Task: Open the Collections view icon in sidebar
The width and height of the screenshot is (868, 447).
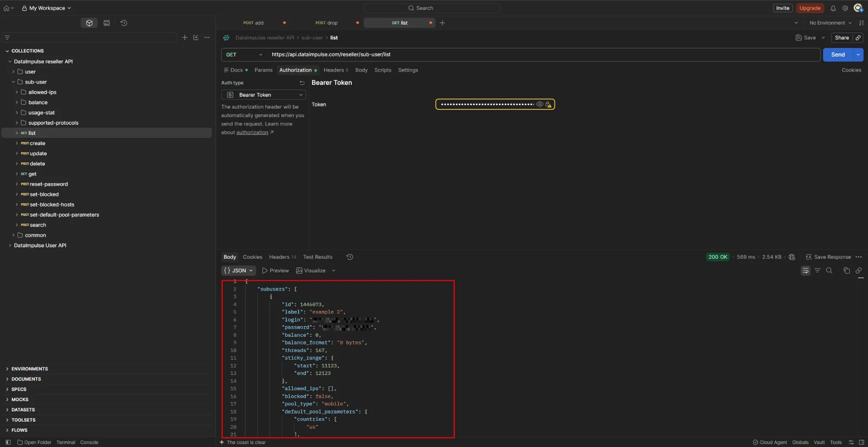Action: click(89, 23)
